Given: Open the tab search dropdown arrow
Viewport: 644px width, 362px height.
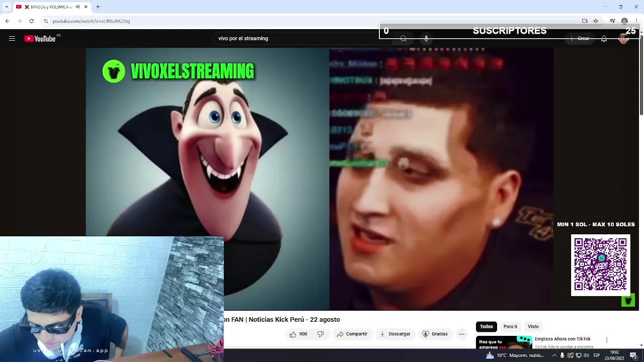Looking at the screenshot, I should pyautogui.click(x=7, y=7).
